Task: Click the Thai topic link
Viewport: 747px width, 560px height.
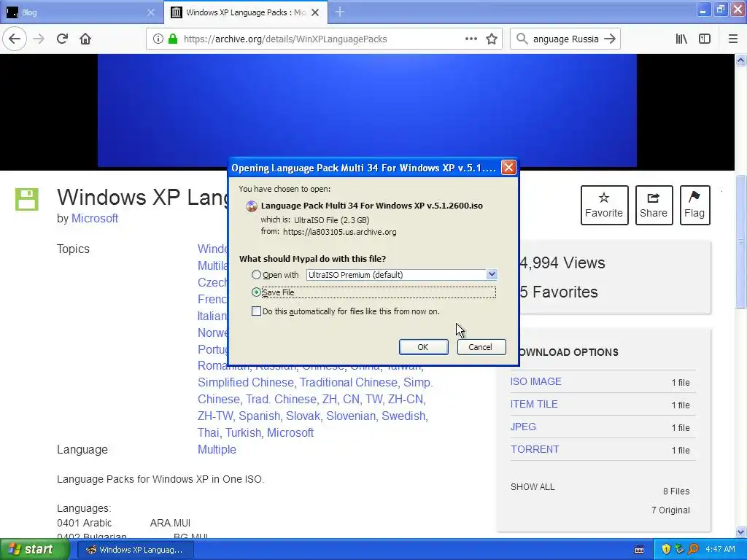Action: click(209, 432)
